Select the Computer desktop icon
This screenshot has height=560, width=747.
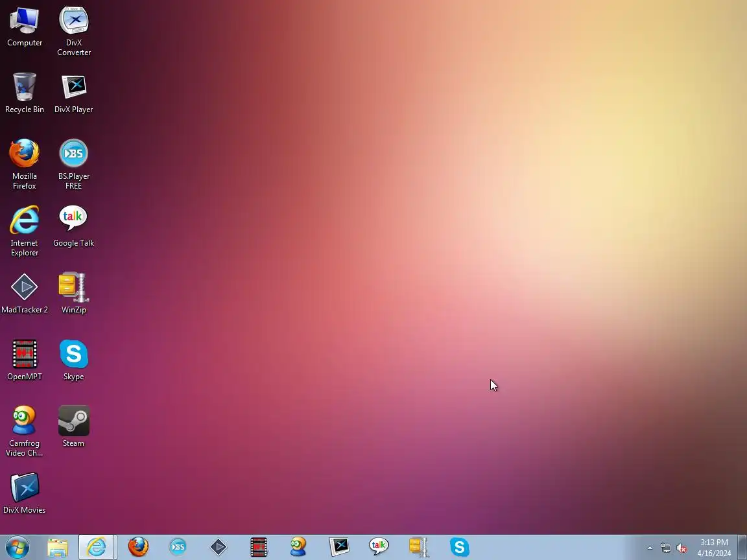24,27
